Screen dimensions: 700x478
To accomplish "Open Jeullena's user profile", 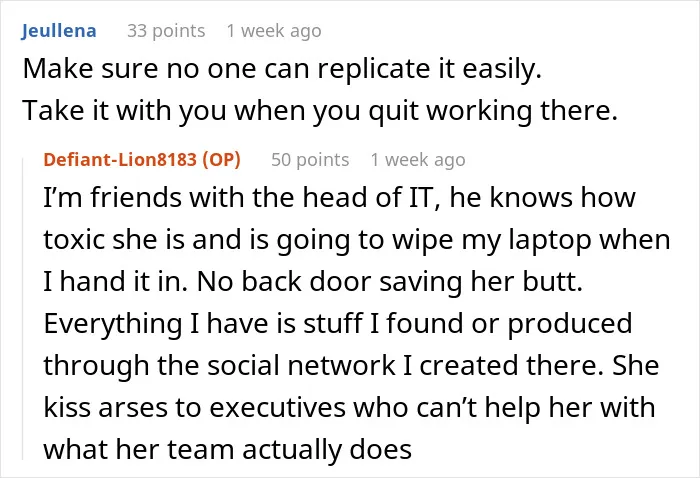I will [x=59, y=31].
